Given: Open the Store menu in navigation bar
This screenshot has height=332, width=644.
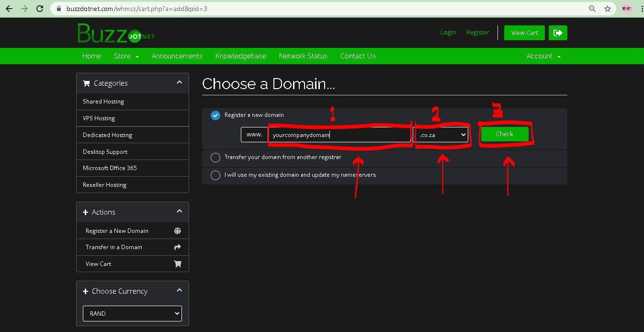Looking at the screenshot, I should tap(126, 56).
